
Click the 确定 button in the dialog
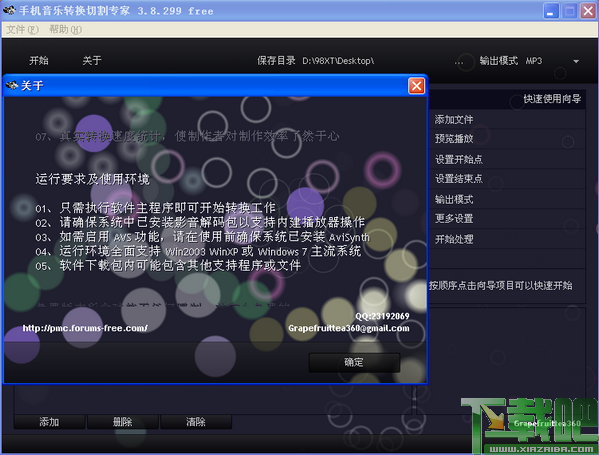point(354,362)
